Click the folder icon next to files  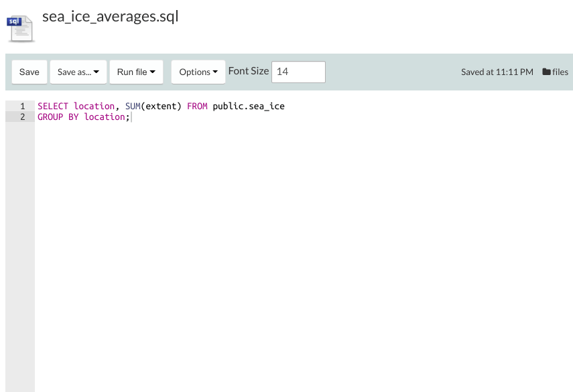point(546,72)
